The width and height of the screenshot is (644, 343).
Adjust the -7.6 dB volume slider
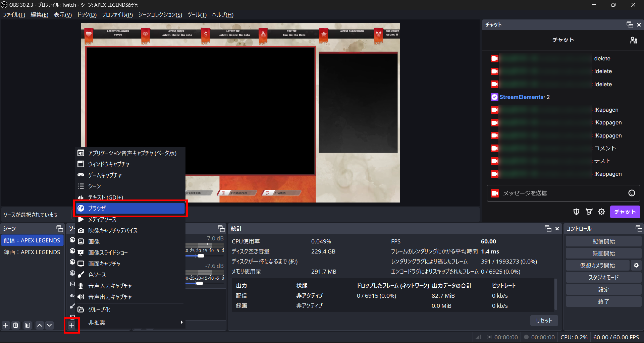200,283
